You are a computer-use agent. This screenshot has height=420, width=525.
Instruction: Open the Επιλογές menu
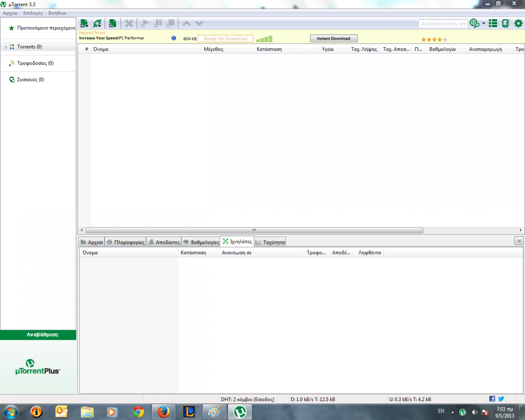point(33,13)
